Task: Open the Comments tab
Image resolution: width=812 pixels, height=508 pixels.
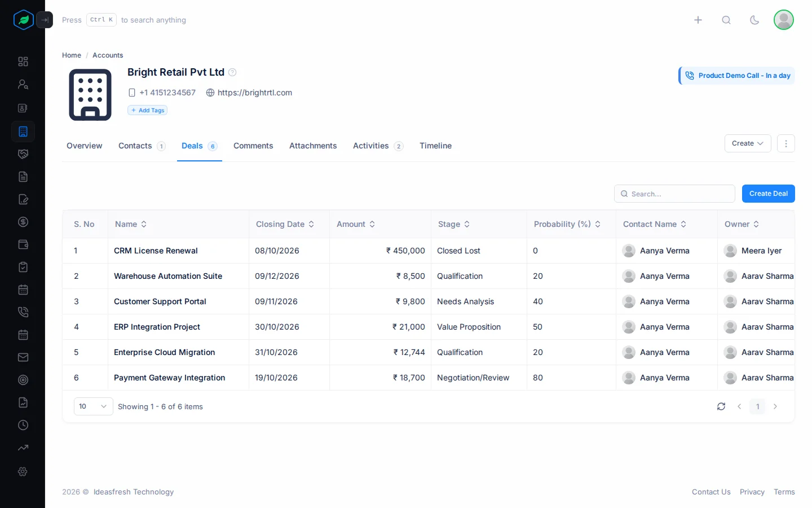Action: pos(253,146)
